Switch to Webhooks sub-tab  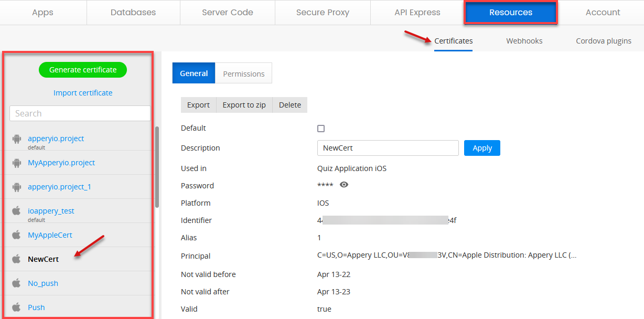click(524, 41)
